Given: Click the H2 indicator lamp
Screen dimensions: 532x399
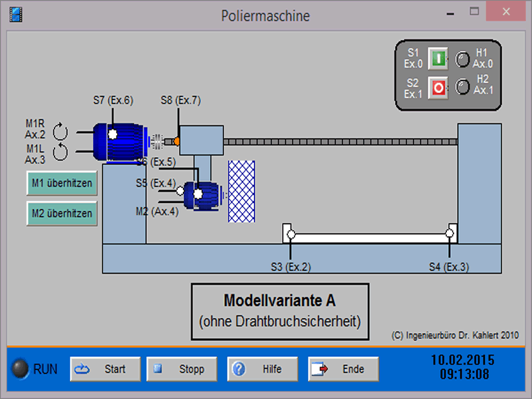Looking at the screenshot, I should pos(462,87).
